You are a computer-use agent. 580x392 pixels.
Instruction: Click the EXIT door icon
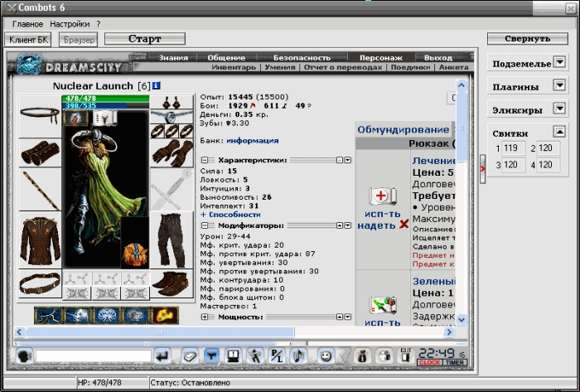tap(406, 356)
